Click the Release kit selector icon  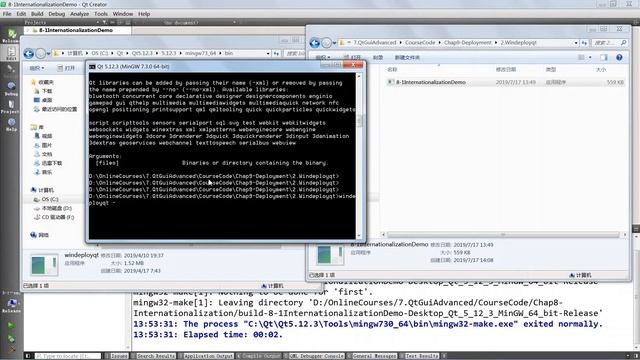pyautogui.click(x=11, y=304)
